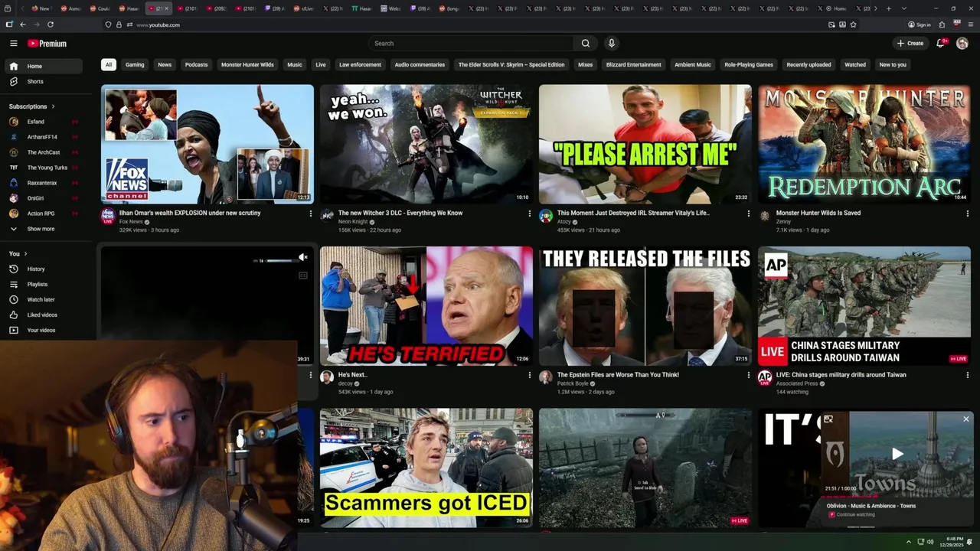Open Action RPG subscription channel
980x551 pixels.
43,214
